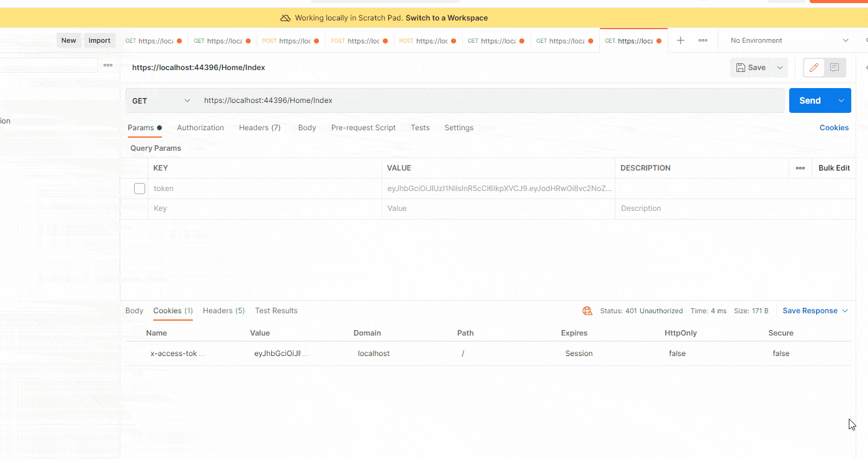View response Headers (5) tab
The image size is (868, 459).
(224, 311)
